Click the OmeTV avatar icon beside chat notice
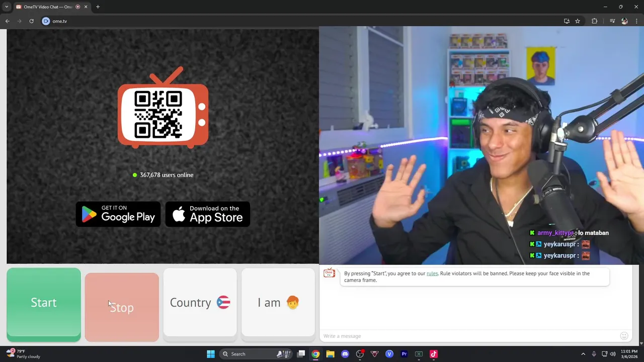Viewport: 644px width, 362px height. point(329,273)
